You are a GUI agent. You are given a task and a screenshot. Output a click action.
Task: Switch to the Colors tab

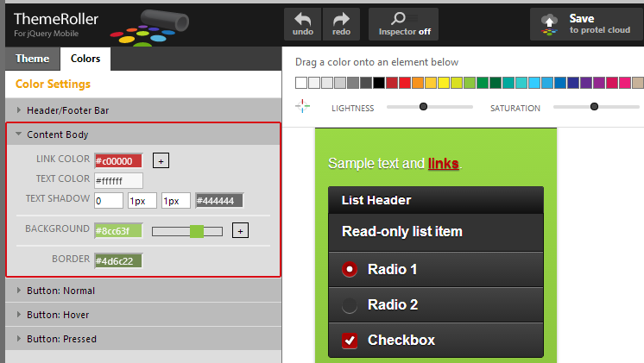tap(85, 59)
